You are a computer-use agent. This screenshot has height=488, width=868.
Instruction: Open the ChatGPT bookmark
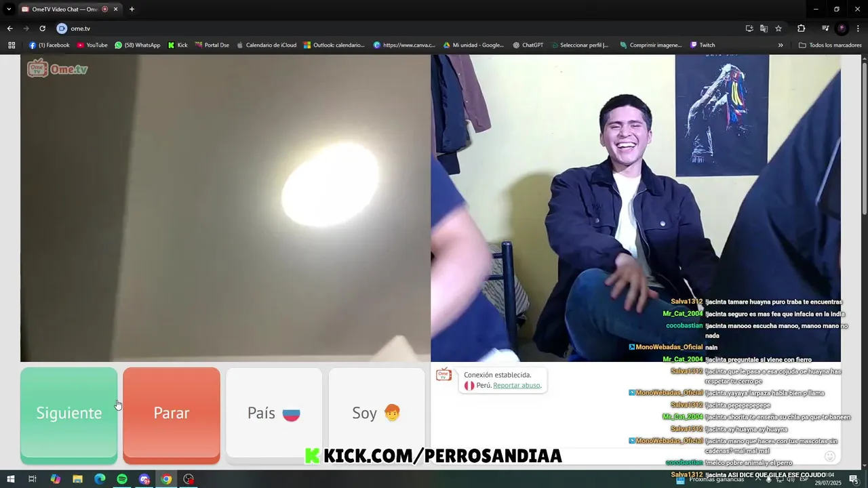[x=528, y=45]
